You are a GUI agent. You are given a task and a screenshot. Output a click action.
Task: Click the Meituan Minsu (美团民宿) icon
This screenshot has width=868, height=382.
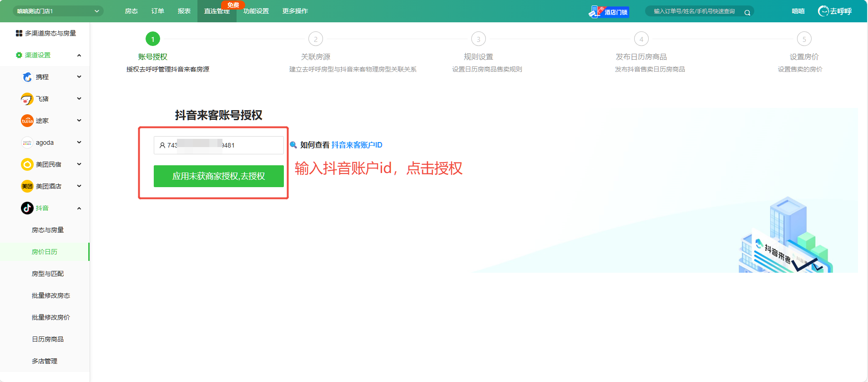click(27, 164)
